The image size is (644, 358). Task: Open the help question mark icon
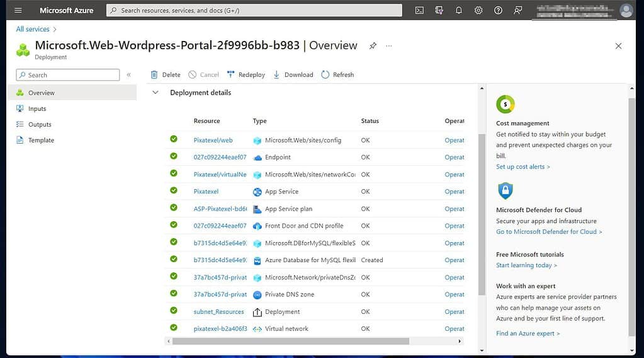[498, 10]
